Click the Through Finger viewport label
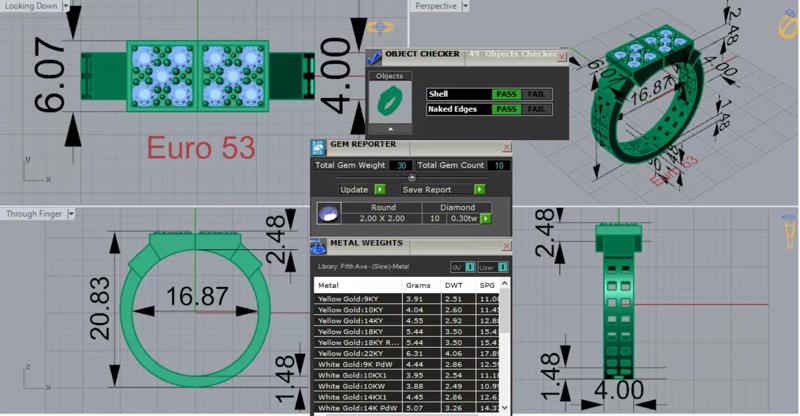Screen dimensions: 800x416 34,214
